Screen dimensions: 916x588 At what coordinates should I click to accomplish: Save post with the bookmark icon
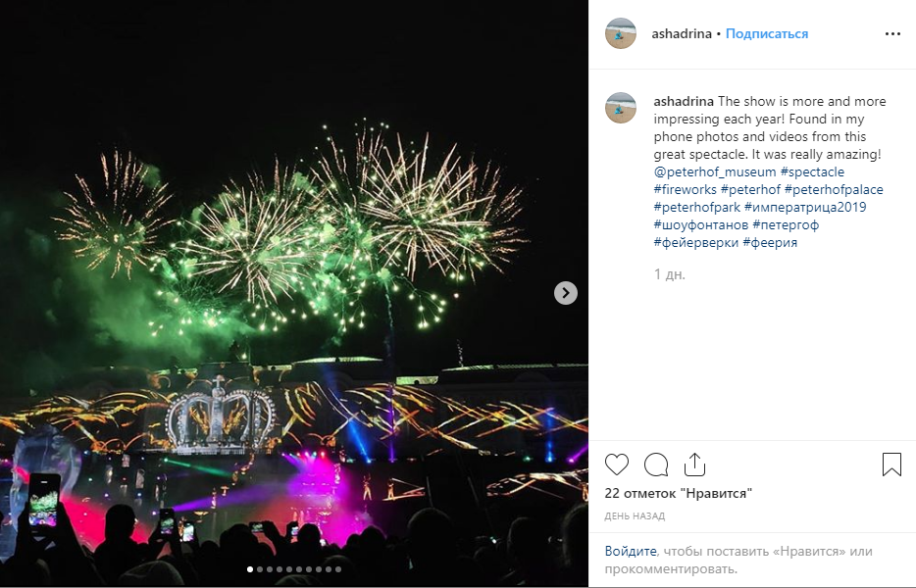891,465
